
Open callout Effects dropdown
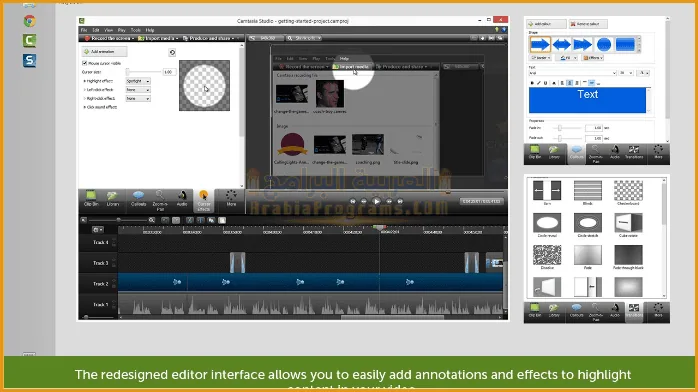[593, 58]
